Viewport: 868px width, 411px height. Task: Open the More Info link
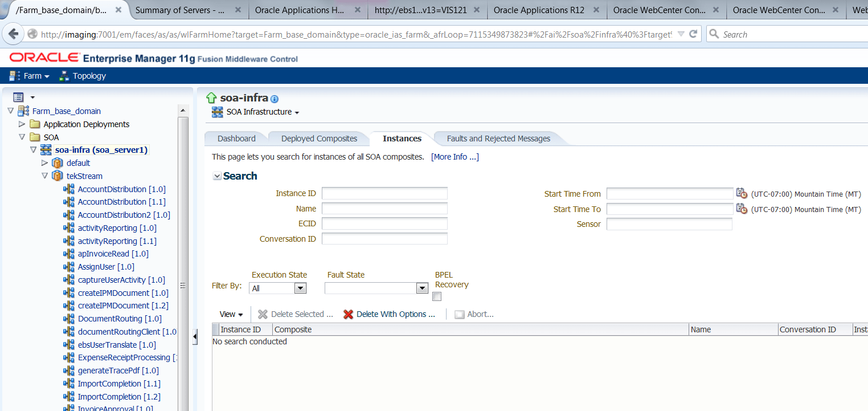pyautogui.click(x=455, y=157)
